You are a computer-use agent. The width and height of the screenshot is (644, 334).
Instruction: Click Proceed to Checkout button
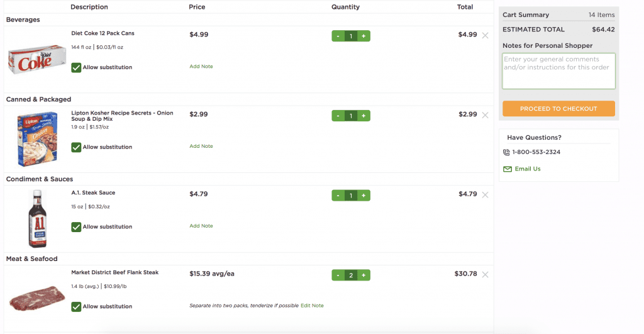pyautogui.click(x=558, y=108)
